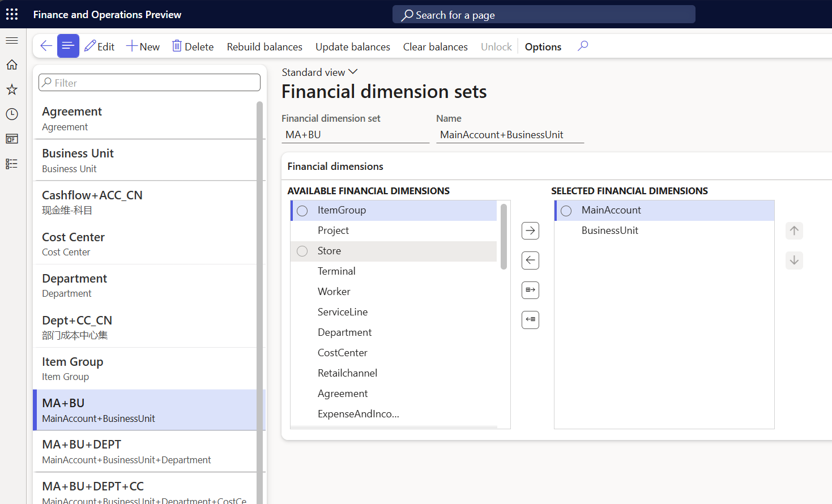Open Favorites from the left sidebar
Viewport: 832px width, 504px height.
pos(11,89)
